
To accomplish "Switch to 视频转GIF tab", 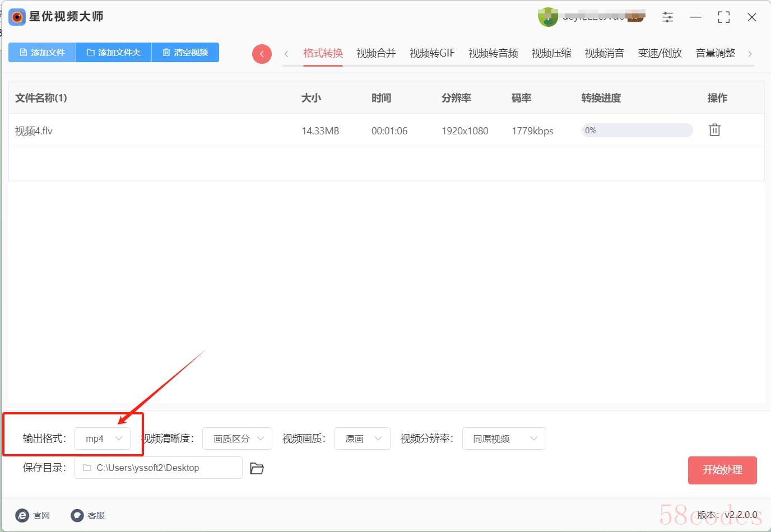I will tap(432, 53).
